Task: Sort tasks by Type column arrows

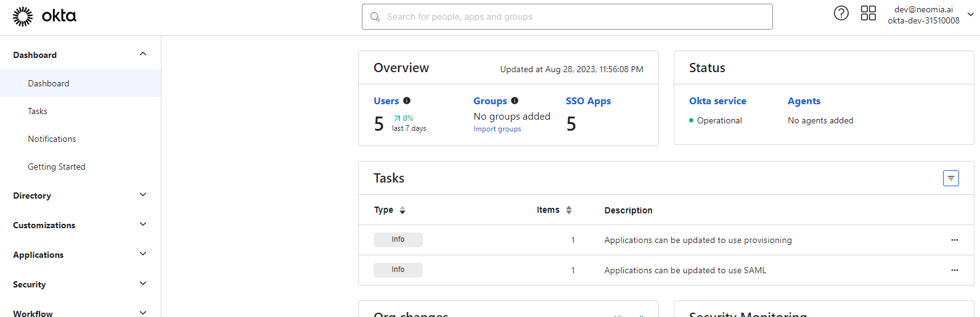Action: (402, 210)
